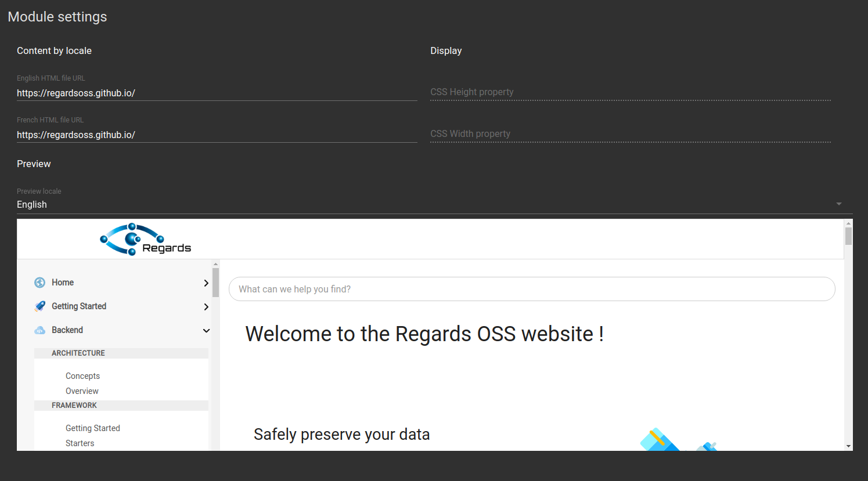Click the 'Content by locale' heading
Viewport: 868px width, 481px height.
click(x=54, y=51)
